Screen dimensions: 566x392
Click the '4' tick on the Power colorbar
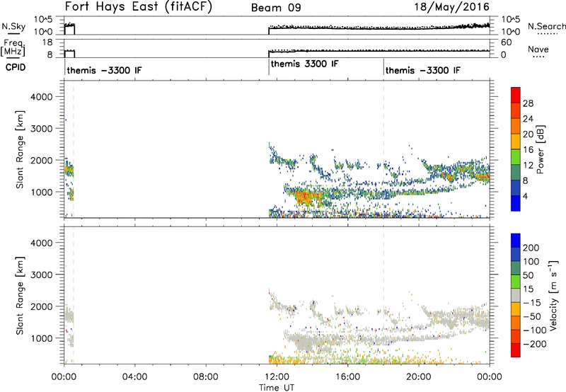[525, 196]
